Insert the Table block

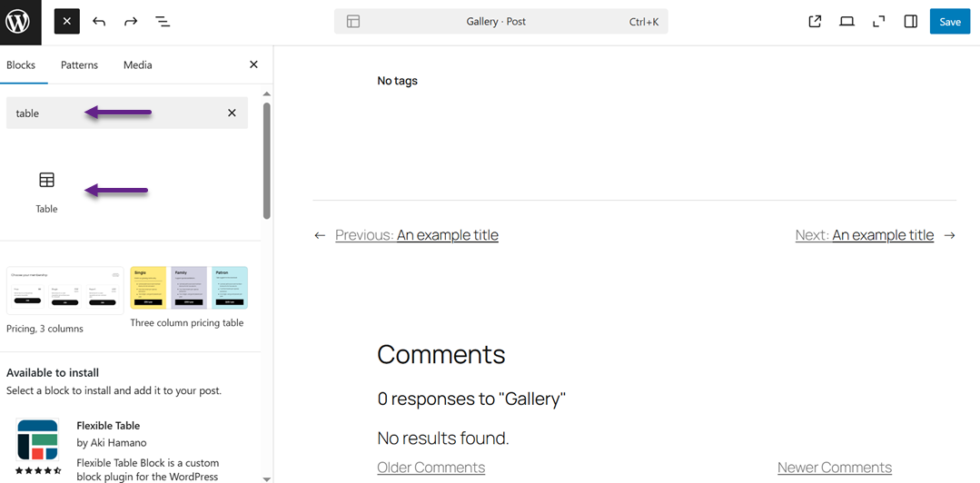tap(46, 191)
